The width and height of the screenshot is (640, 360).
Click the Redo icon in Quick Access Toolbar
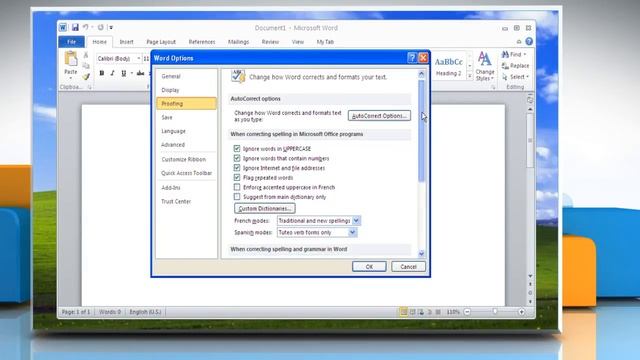(100, 27)
